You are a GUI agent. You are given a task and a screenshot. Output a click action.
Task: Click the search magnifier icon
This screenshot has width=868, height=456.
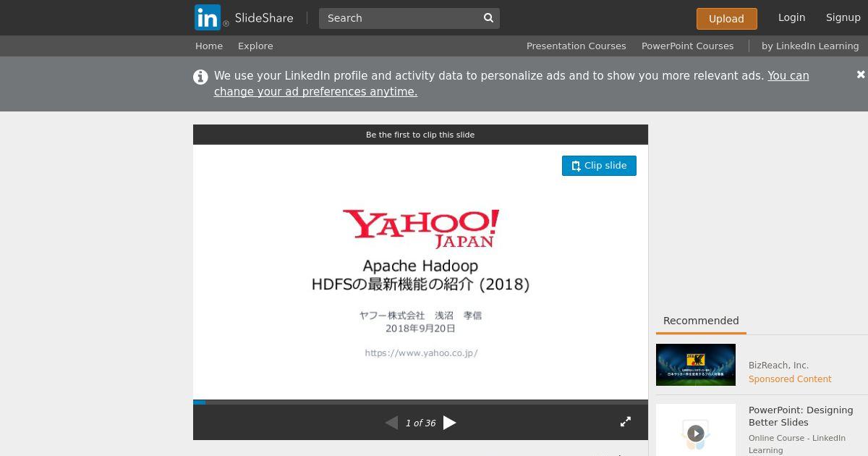[488, 18]
